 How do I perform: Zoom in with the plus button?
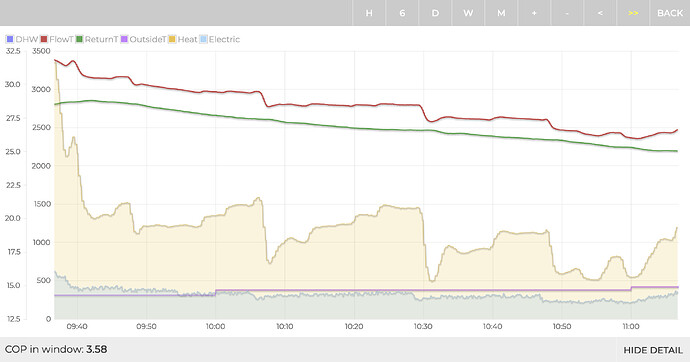point(534,13)
